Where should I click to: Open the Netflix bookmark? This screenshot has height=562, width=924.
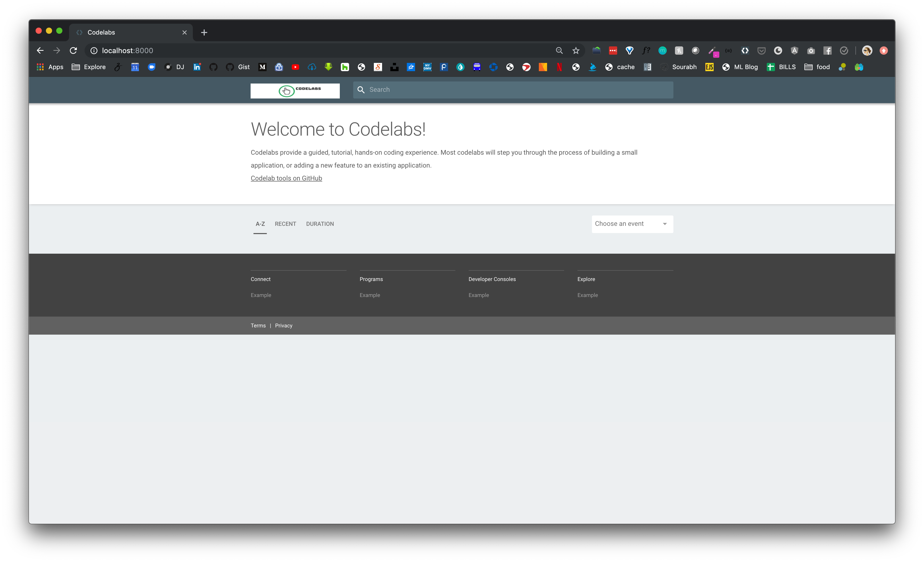[x=559, y=67]
